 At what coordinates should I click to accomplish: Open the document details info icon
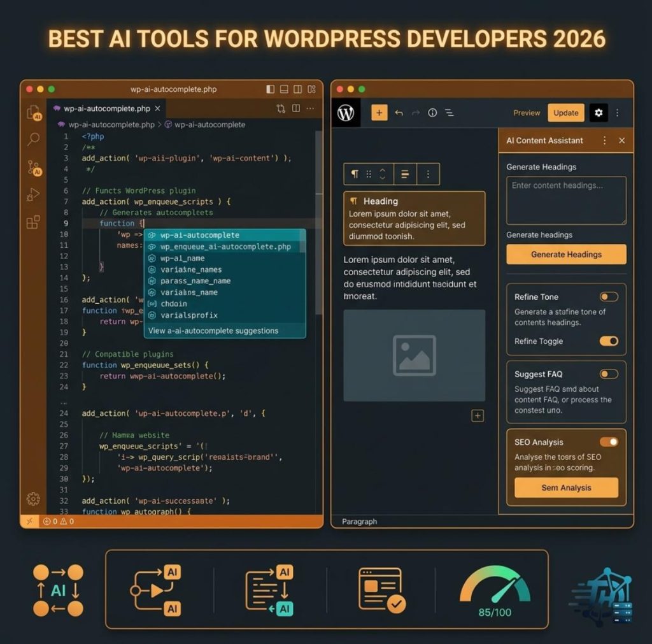(432, 113)
